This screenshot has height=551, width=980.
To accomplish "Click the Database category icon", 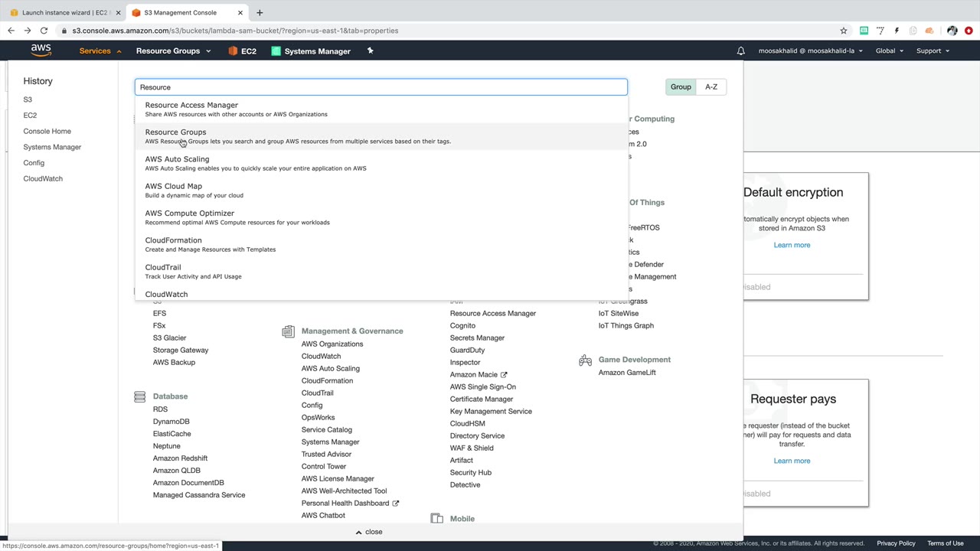I will point(139,396).
